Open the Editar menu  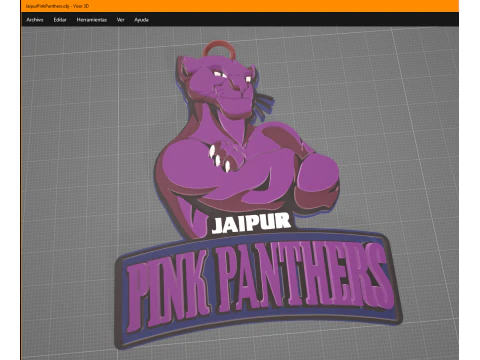click(60, 20)
